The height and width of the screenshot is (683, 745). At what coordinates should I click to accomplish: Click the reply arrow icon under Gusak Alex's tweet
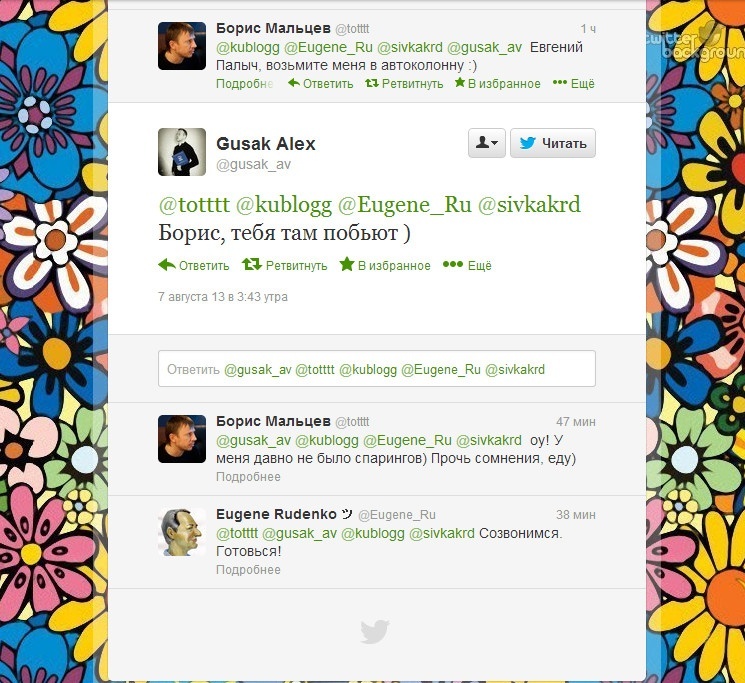click(167, 265)
